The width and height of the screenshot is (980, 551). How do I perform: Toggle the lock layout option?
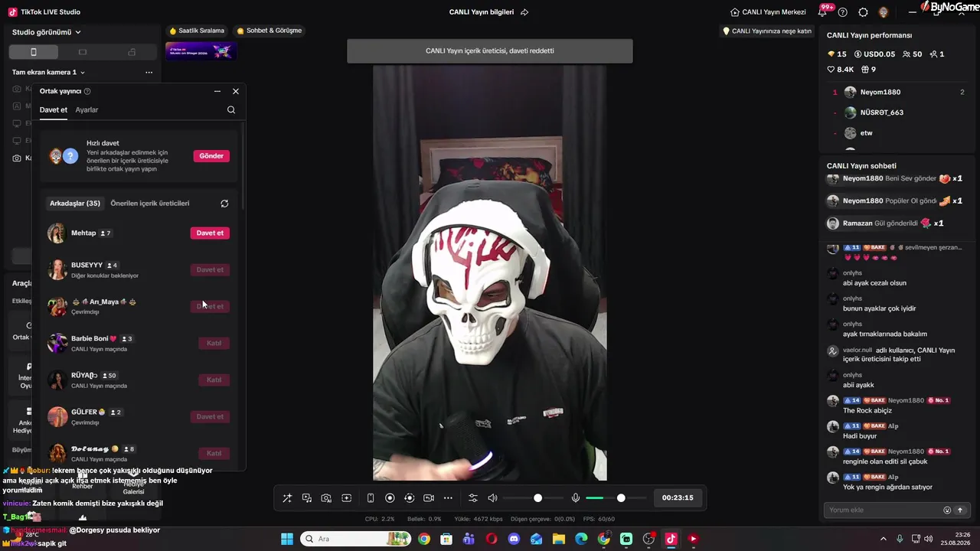click(x=132, y=52)
